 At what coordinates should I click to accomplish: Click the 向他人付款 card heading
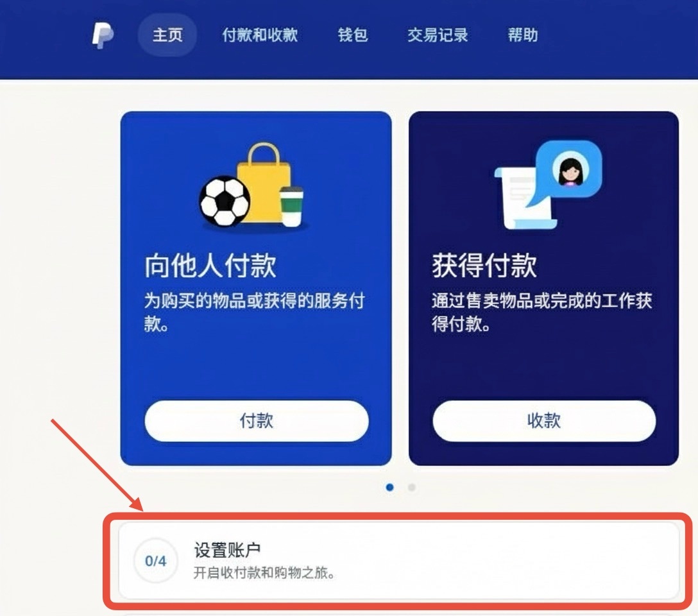coord(210,266)
